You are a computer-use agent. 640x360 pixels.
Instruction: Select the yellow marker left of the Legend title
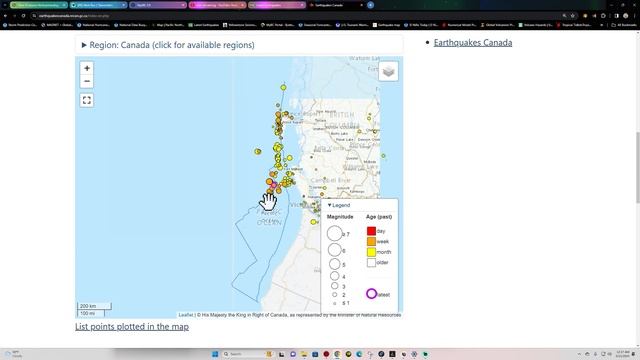point(313,222)
